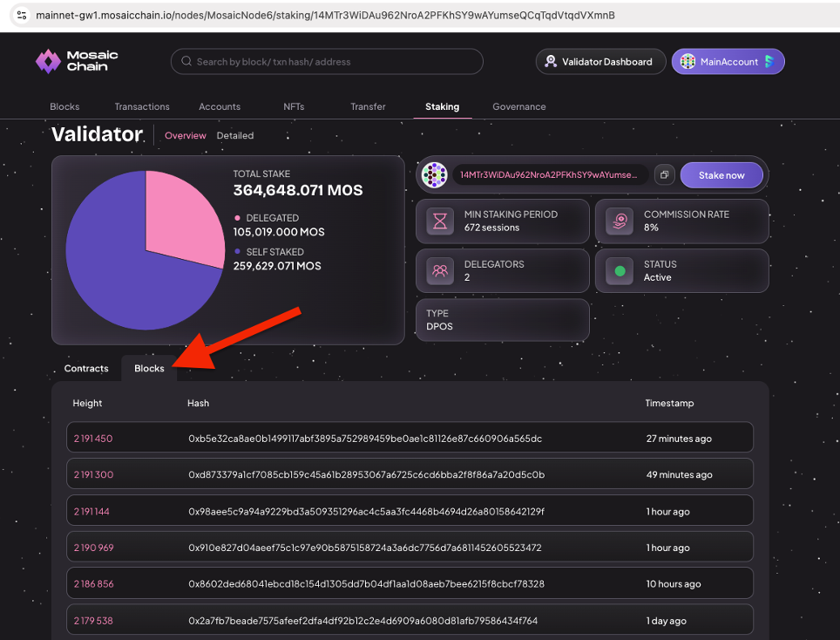Click the delegators people icon
The image size is (840, 640).
pyautogui.click(x=440, y=271)
